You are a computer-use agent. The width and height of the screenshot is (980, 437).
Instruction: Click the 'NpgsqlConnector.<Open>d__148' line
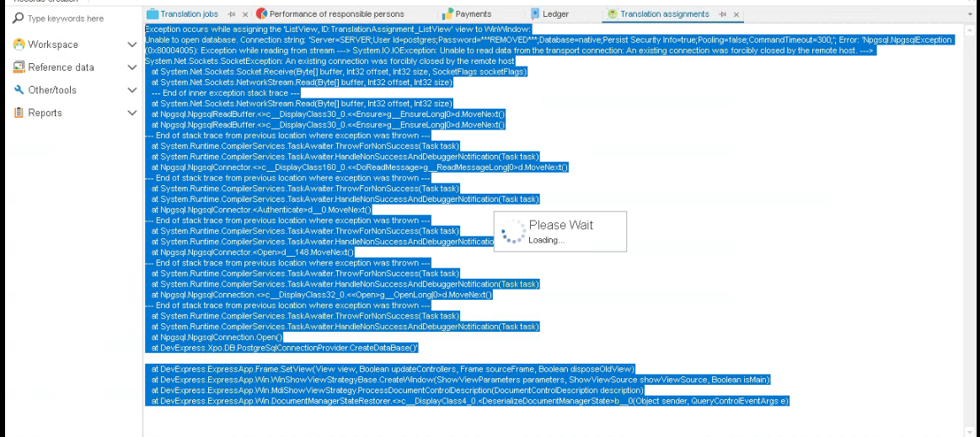click(x=253, y=253)
